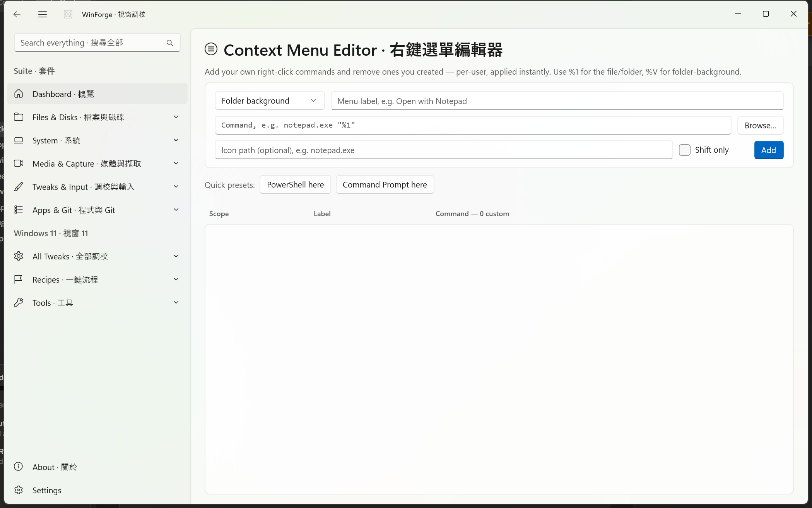Click the Icon path input field
Image resolution: width=812 pixels, height=508 pixels.
point(444,150)
